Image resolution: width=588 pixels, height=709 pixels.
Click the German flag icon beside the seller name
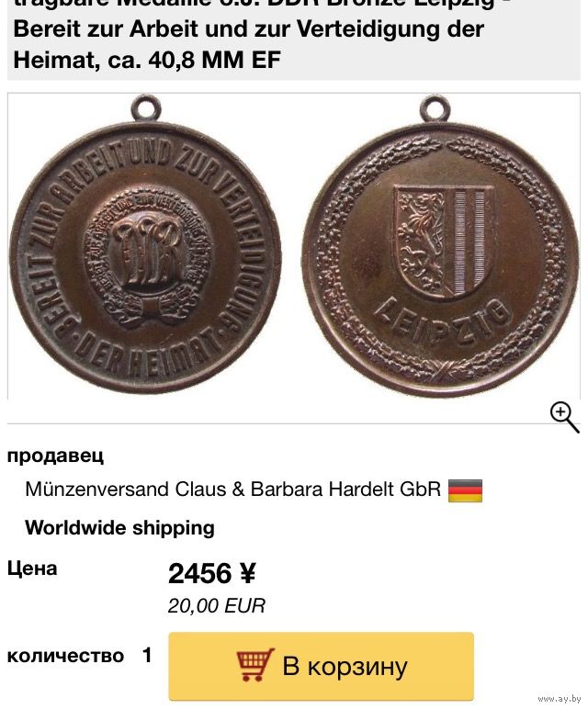point(465,490)
